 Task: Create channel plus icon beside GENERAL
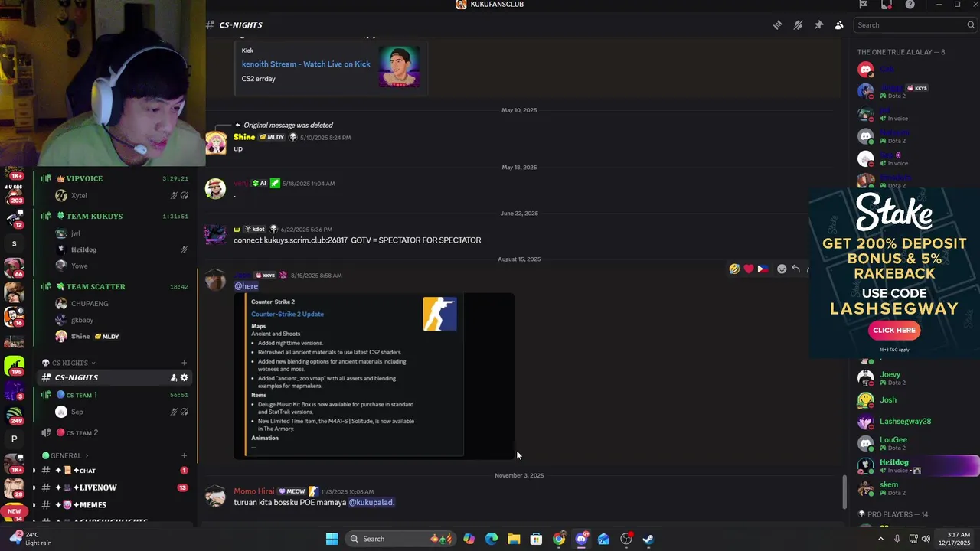pos(184,455)
